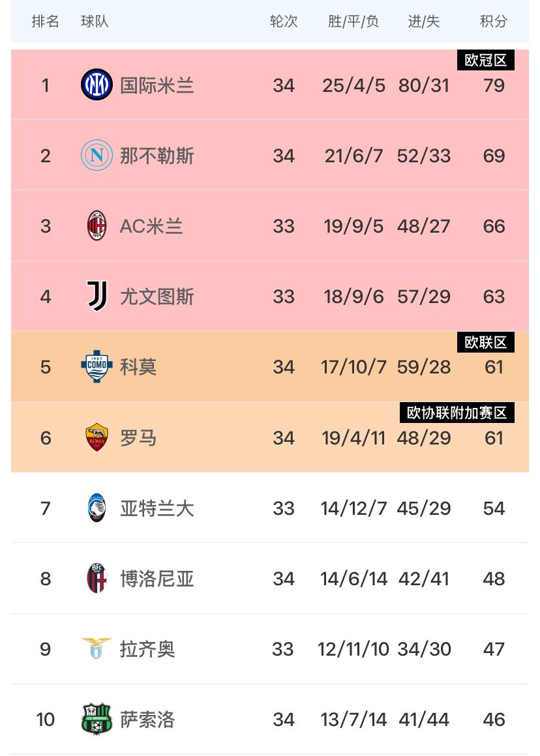
Task: Select the Bologna BFC badge
Action: click(97, 578)
